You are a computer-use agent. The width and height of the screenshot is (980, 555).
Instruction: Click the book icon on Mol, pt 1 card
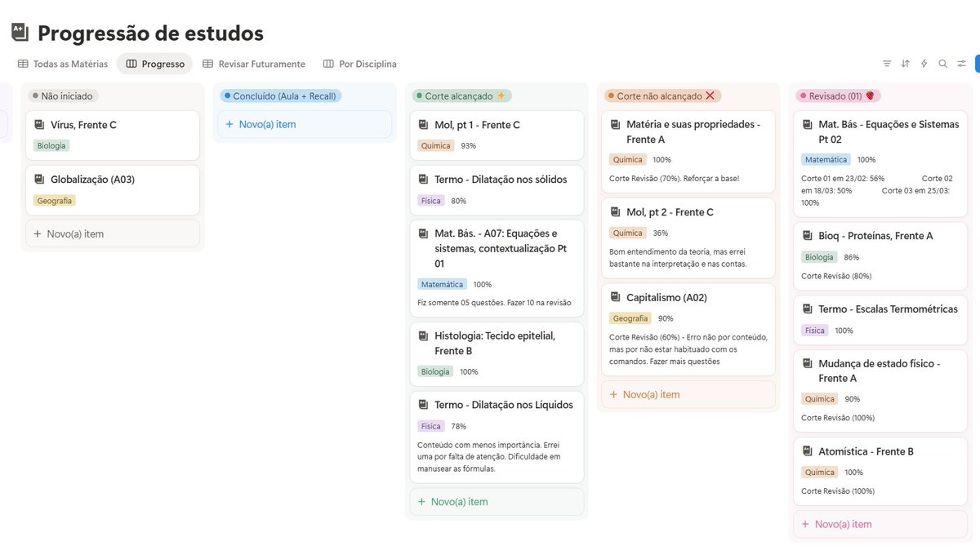pos(423,125)
